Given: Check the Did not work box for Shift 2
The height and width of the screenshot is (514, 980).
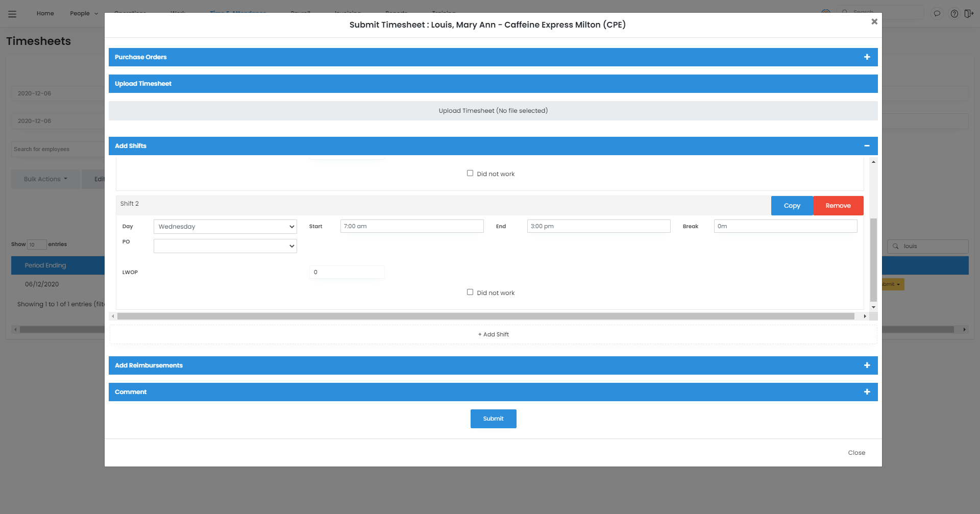Looking at the screenshot, I should (470, 291).
